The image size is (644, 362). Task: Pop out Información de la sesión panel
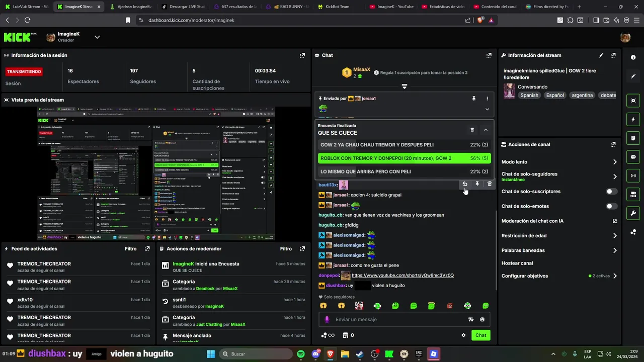(x=302, y=55)
